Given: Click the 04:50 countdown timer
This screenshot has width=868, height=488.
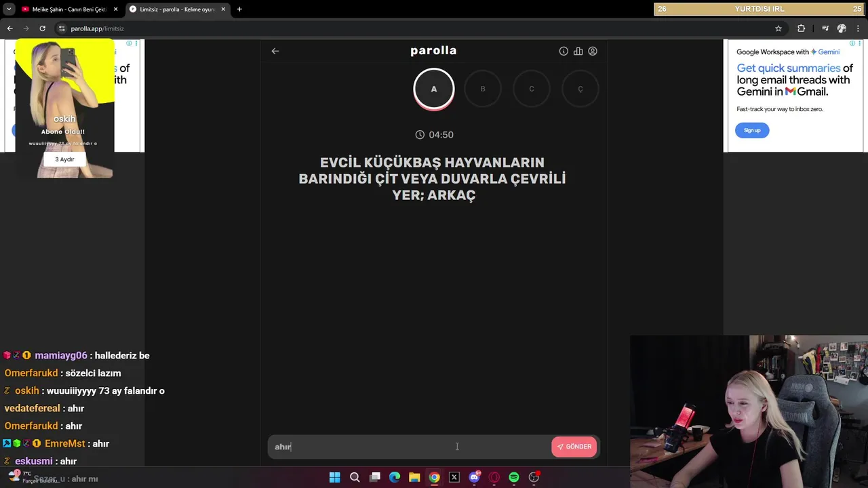Looking at the screenshot, I should (434, 135).
